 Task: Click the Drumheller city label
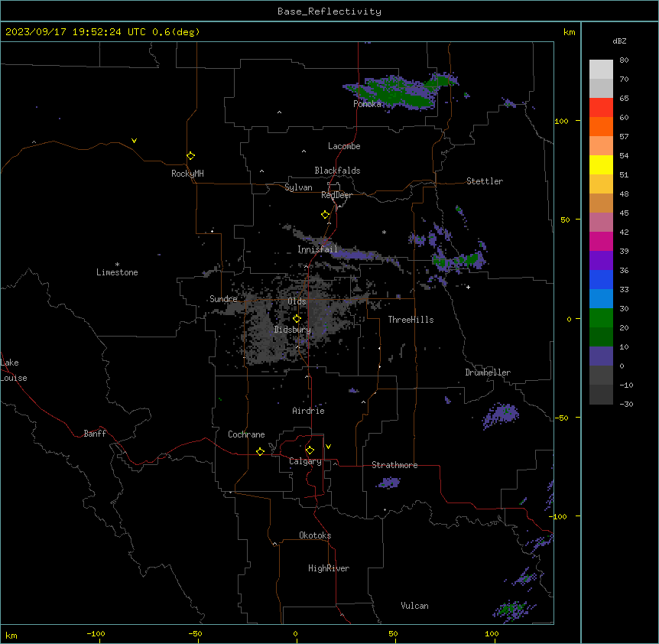[488, 372]
